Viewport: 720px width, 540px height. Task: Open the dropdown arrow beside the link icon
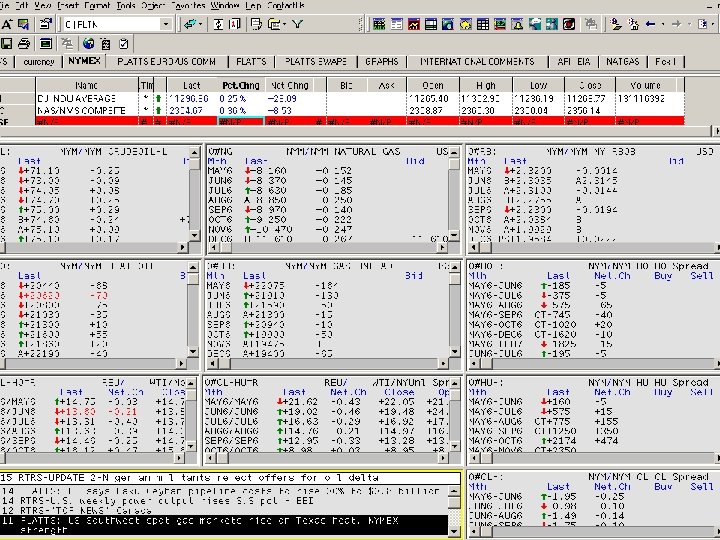[x=201, y=24]
